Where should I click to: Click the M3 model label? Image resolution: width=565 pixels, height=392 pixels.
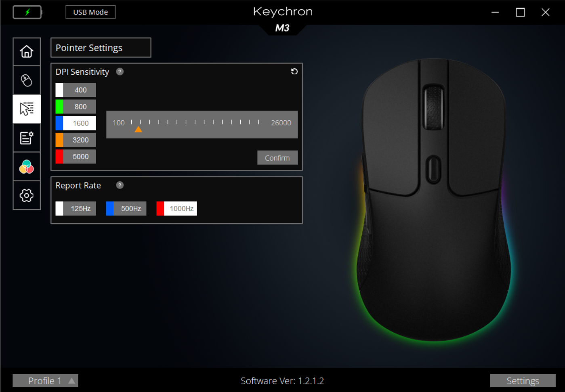point(282,28)
